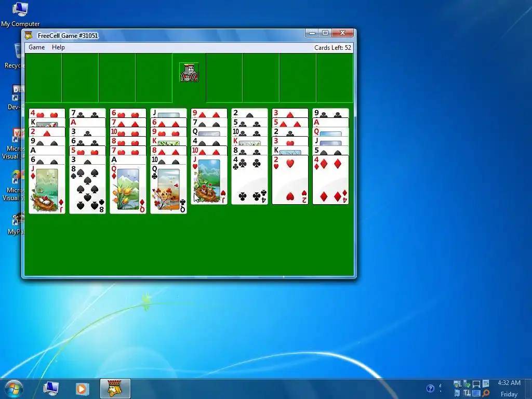The height and width of the screenshot is (399, 532).
Task: Click the Cards Left: 52 counter
Action: (332, 47)
